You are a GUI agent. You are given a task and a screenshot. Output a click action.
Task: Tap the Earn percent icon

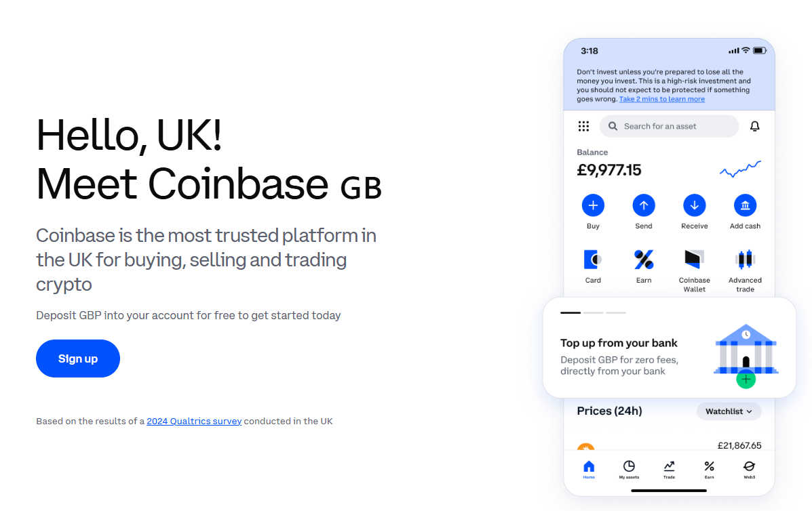pos(643,259)
